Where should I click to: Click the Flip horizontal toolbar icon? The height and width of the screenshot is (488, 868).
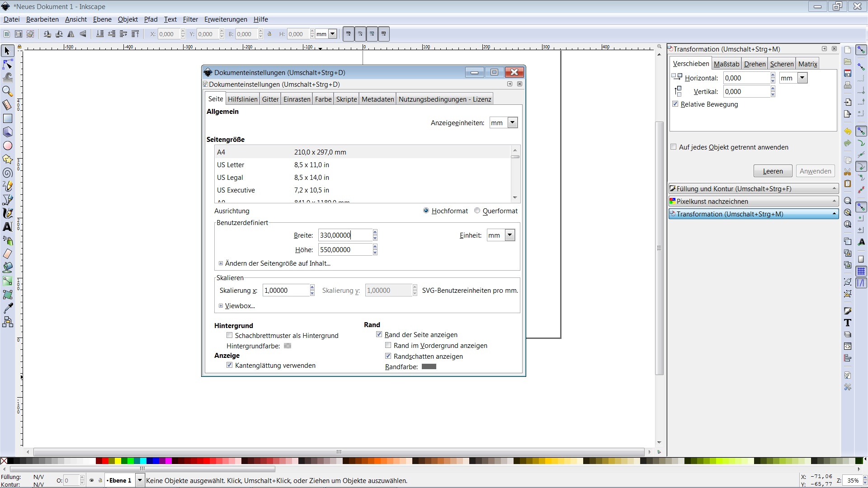point(71,34)
